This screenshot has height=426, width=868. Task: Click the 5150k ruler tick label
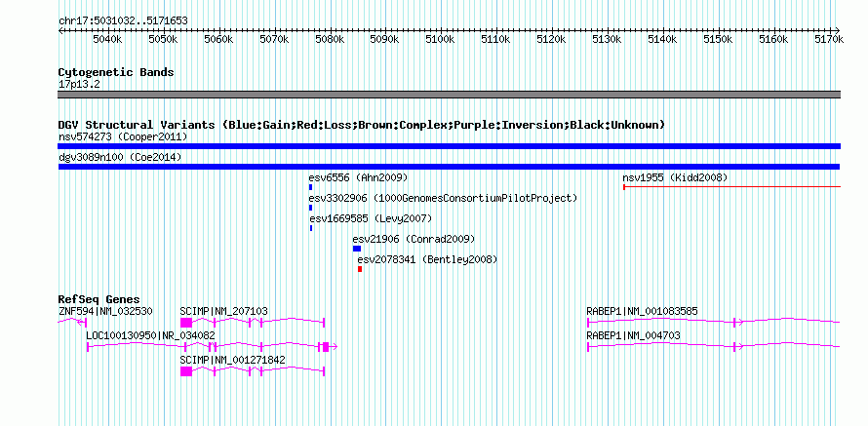point(718,40)
